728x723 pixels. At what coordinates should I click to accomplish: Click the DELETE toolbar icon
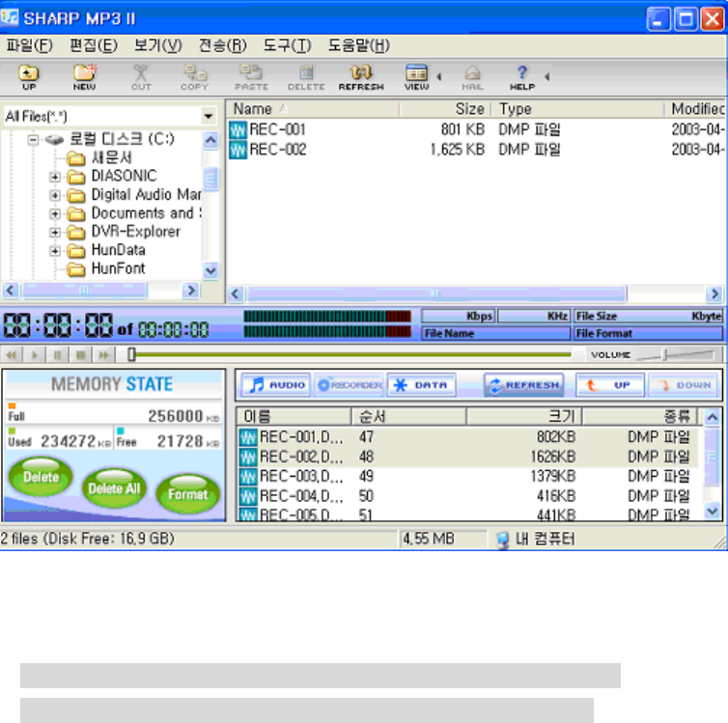tap(306, 76)
